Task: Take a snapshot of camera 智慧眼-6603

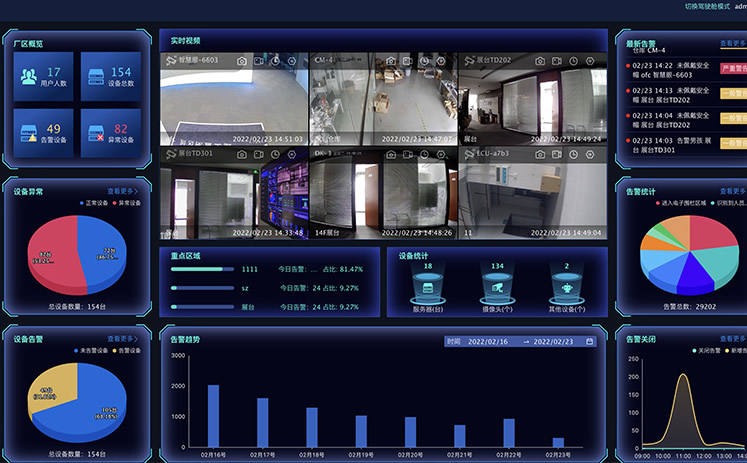Action: pyautogui.click(x=242, y=61)
